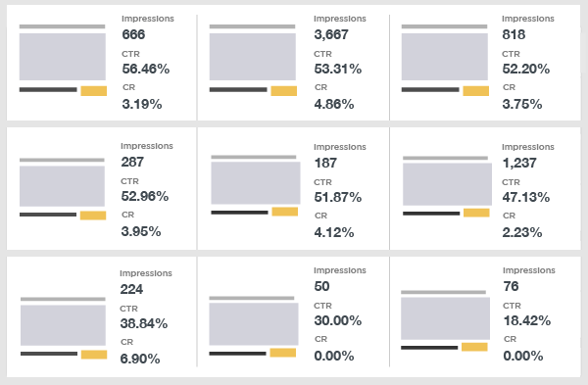588x385 pixels.
Task: Select ad thumbnail with 224 impressions
Action: (63, 325)
